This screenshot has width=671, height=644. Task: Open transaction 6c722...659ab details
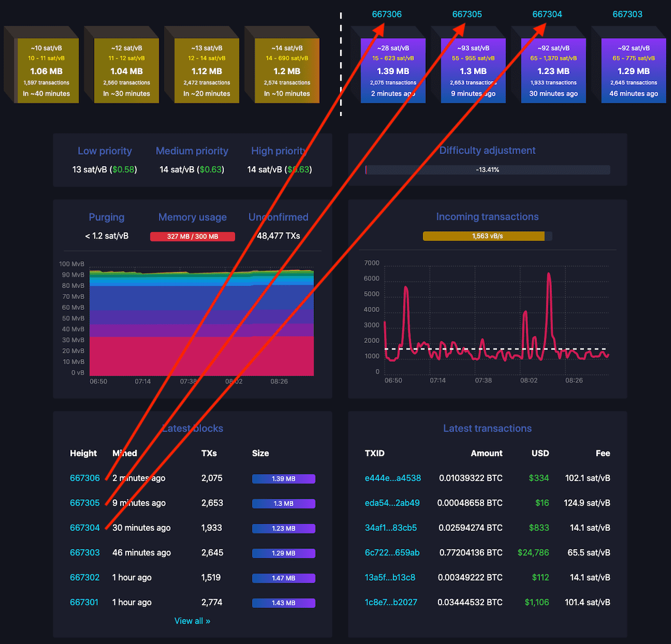[x=392, y=553]
